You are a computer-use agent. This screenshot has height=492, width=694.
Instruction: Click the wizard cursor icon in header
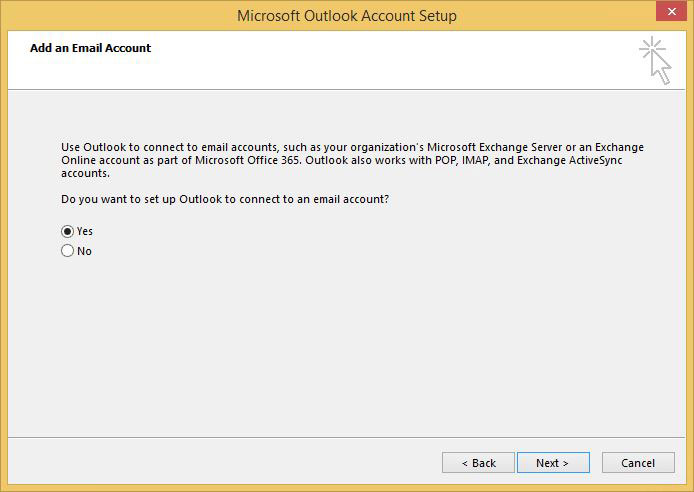[655, 61]
